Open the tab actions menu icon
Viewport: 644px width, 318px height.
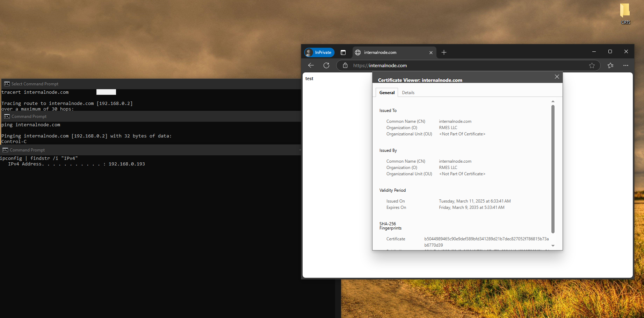click(x=343, y=52)
